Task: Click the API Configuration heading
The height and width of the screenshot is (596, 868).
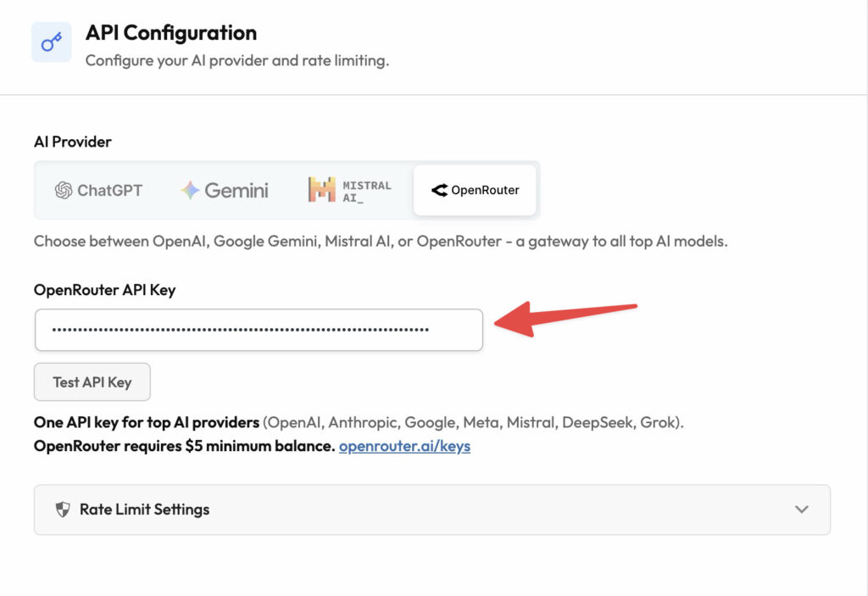Action: coord(171,33)
